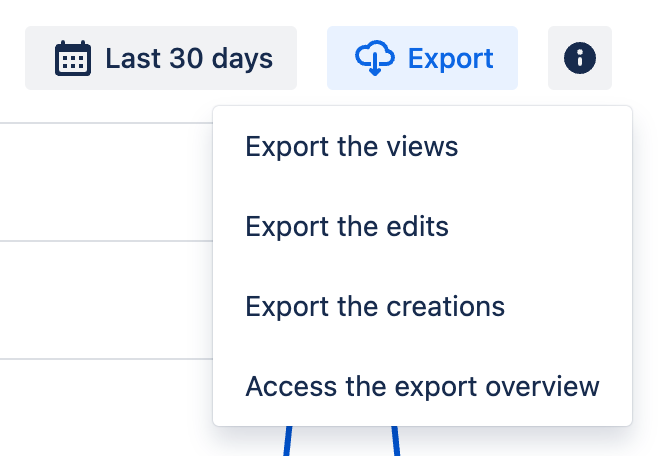This screenshot has width=662, height=456.
Task: Click the lowest horizontal chart gridline
Action: coord(100,358)
